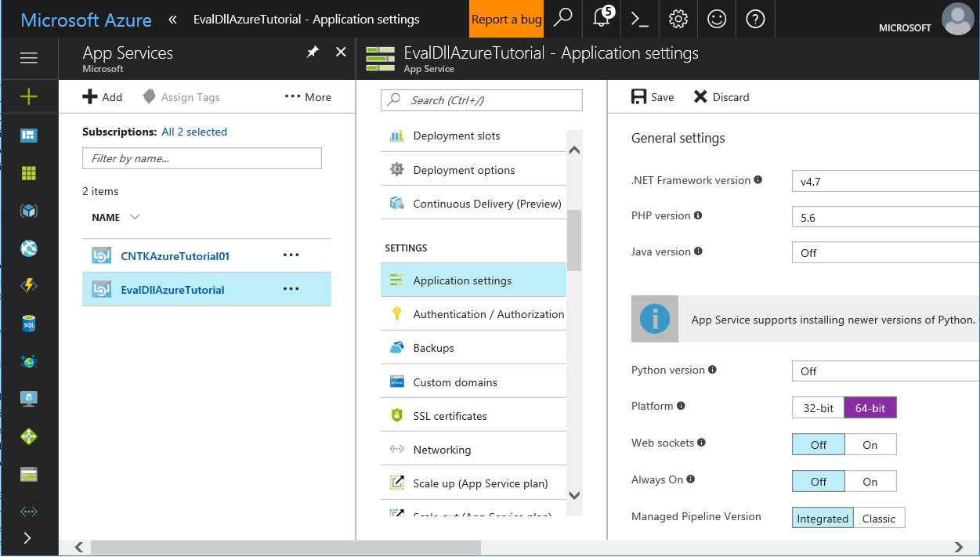Show info tooltip for Always On
This screenshot has width=980, height=557.
point(690,479)
